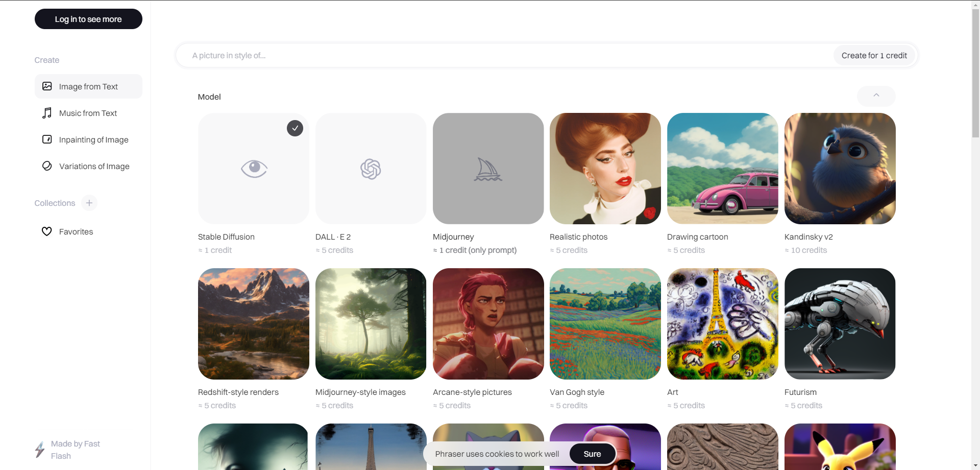Open the Variations of Image page

pyautogui.click(x=94, y=166)
